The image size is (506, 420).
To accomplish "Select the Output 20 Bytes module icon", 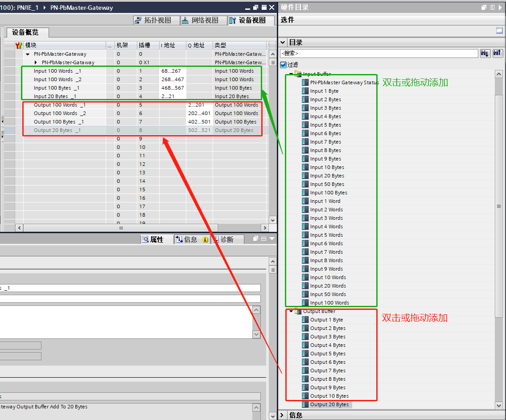I will tap(305, 404).
